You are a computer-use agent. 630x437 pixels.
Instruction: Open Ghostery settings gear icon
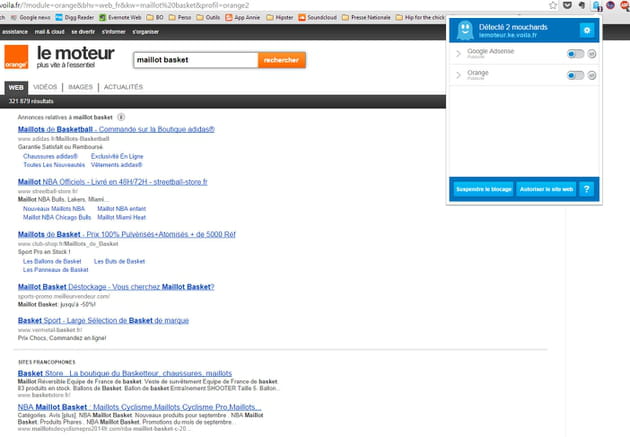click(587, 30)
